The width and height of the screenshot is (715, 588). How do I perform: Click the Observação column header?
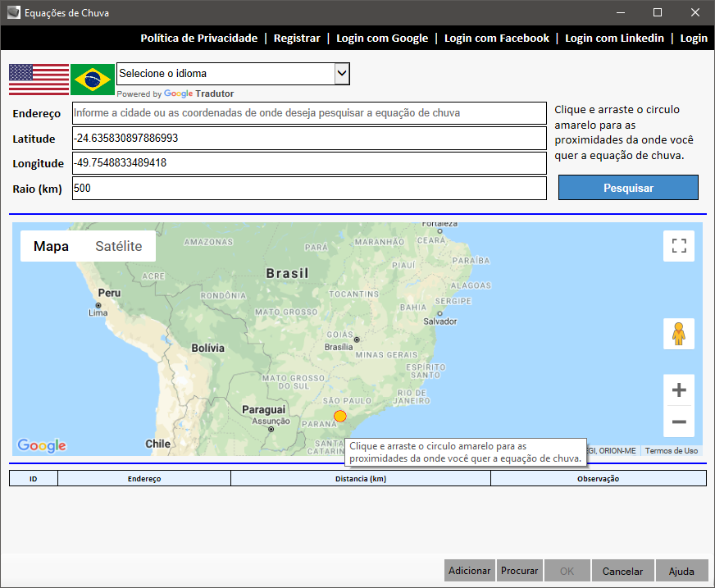[x=599, y=479]
